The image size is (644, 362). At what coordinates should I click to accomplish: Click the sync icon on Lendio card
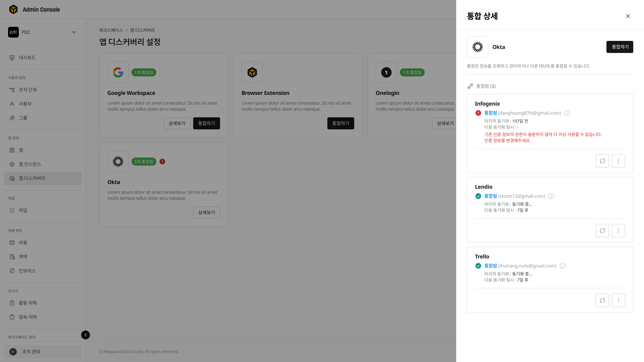[x=602, y=231]
